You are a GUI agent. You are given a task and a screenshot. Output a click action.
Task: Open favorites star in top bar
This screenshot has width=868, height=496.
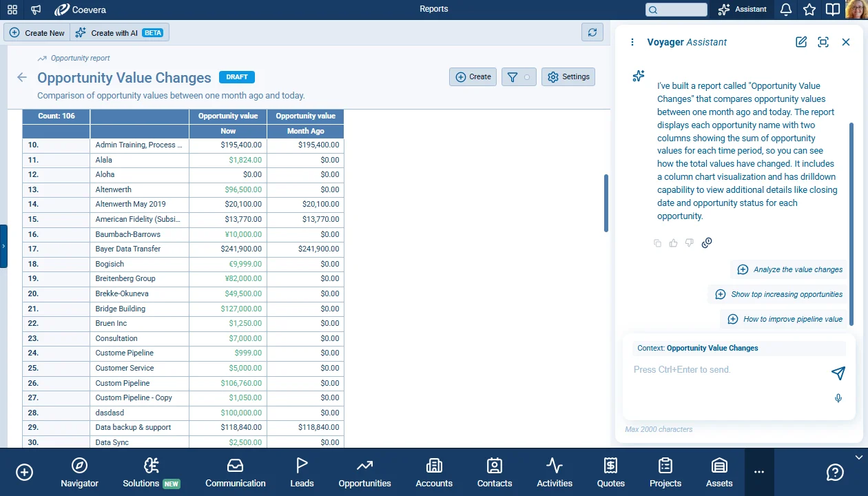[x=809, y=10]
